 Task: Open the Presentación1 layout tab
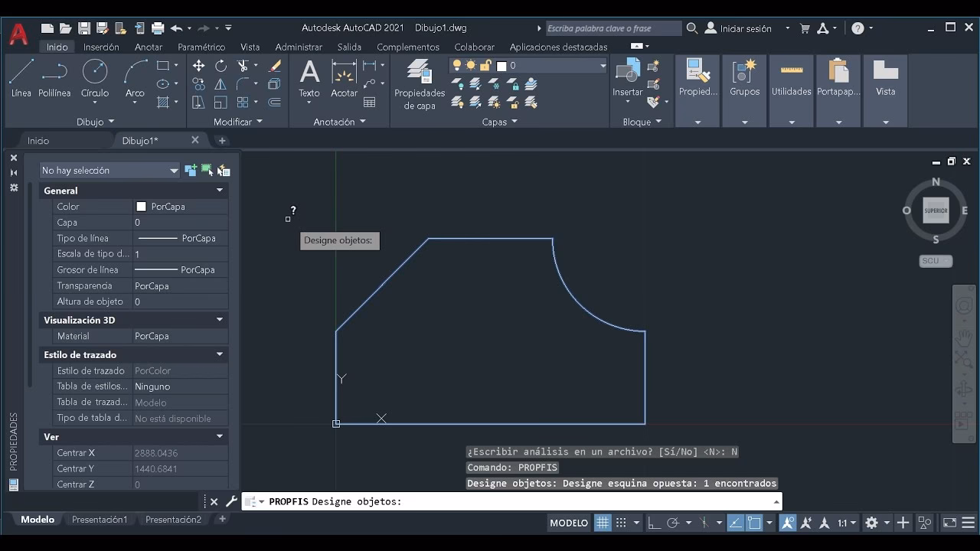[x=100, y=519]
